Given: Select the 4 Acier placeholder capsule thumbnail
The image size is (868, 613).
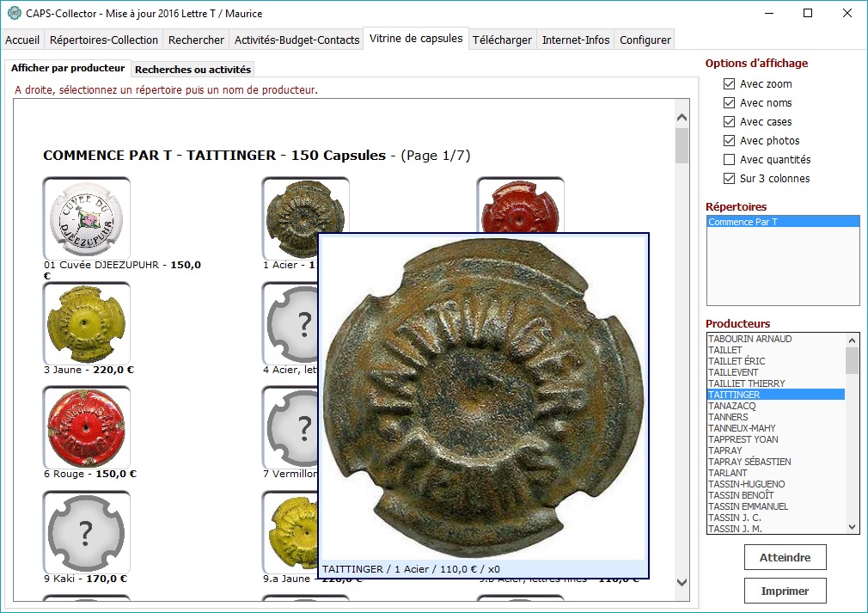Looking at the screenshot, I should 290,323.
